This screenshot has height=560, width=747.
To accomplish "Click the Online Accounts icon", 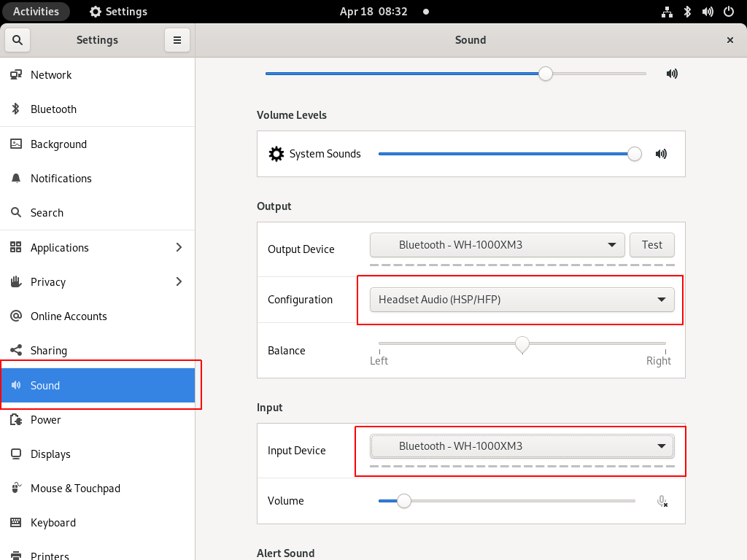I will (x=16, y=316).
